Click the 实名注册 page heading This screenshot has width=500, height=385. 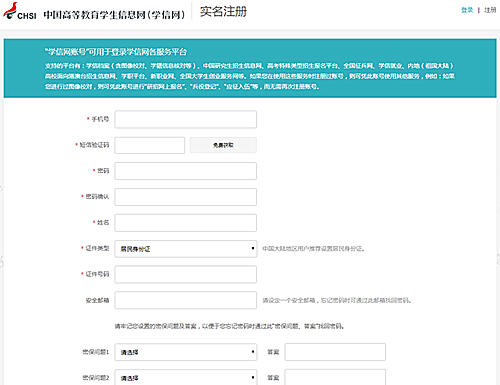223,12
